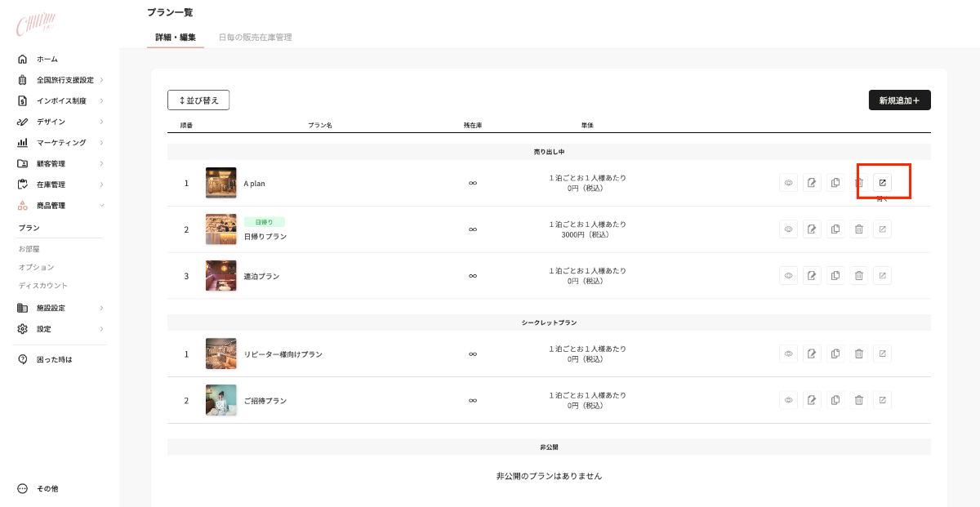Click edit icon for リピーター様向けプラン
The image size is (980, 507).
(x=812, y=354)
